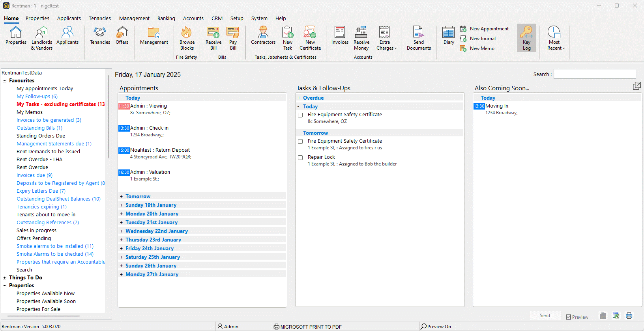Click the export spreadsheet icon at bottom
The height and width of the screenshot is (331, 644).
(x=616, y=316)
